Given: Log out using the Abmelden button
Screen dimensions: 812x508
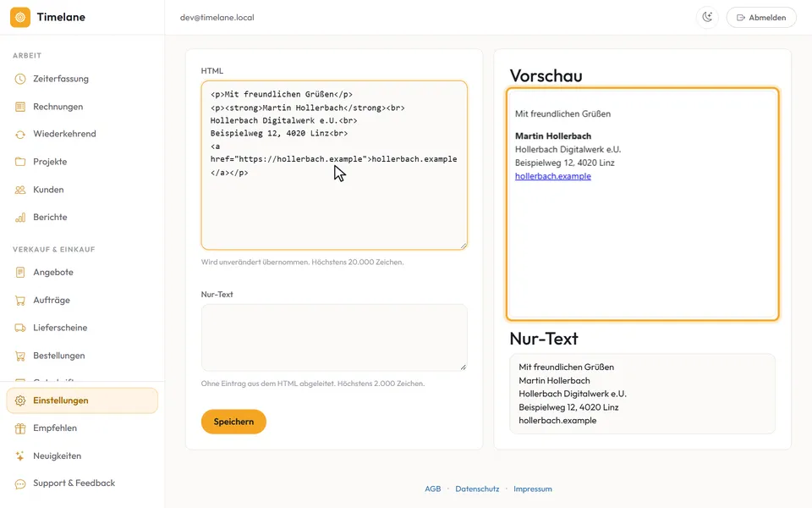Looking at the screenshot, I should coord(761,17).
